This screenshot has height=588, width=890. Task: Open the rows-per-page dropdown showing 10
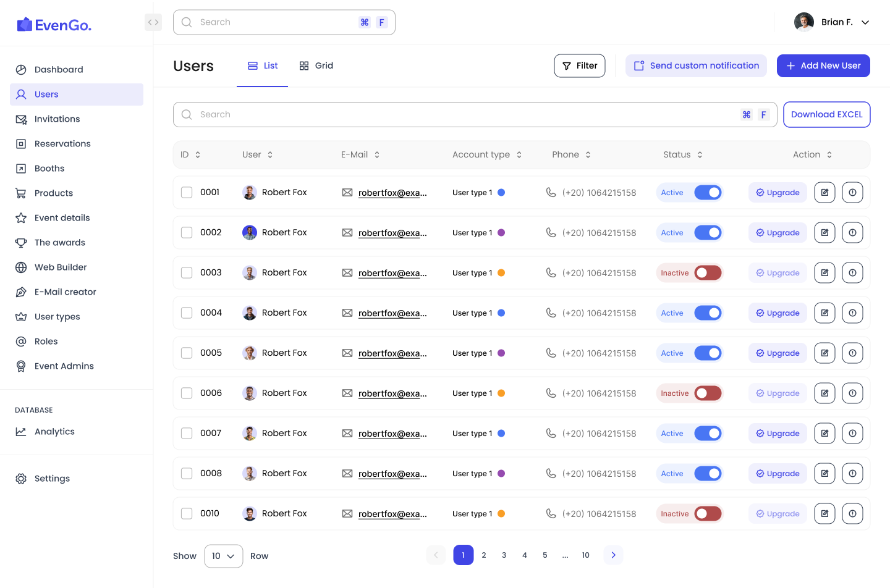pyautogui.click(x=224, y=556)
